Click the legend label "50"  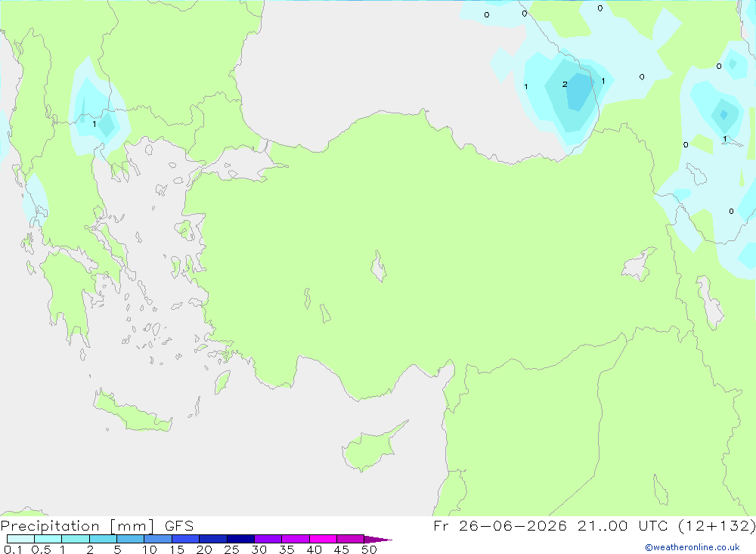[x=370, y=549]
